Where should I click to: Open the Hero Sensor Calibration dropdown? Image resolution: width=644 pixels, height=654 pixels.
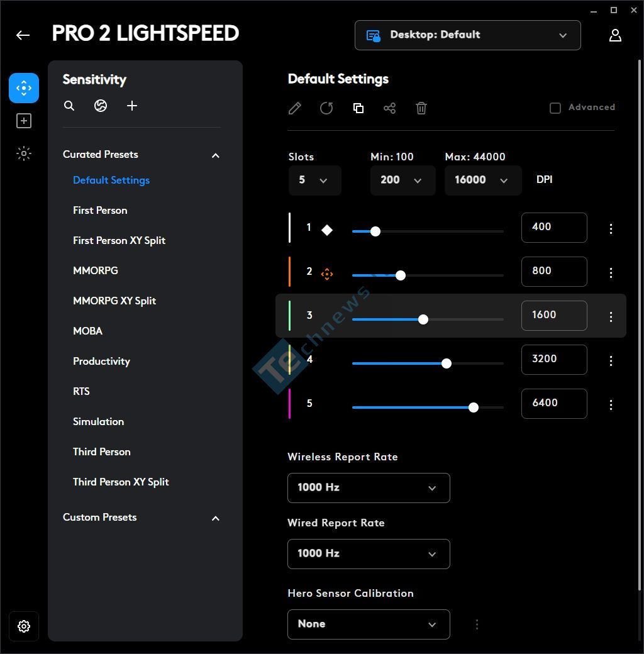[369, 624]
